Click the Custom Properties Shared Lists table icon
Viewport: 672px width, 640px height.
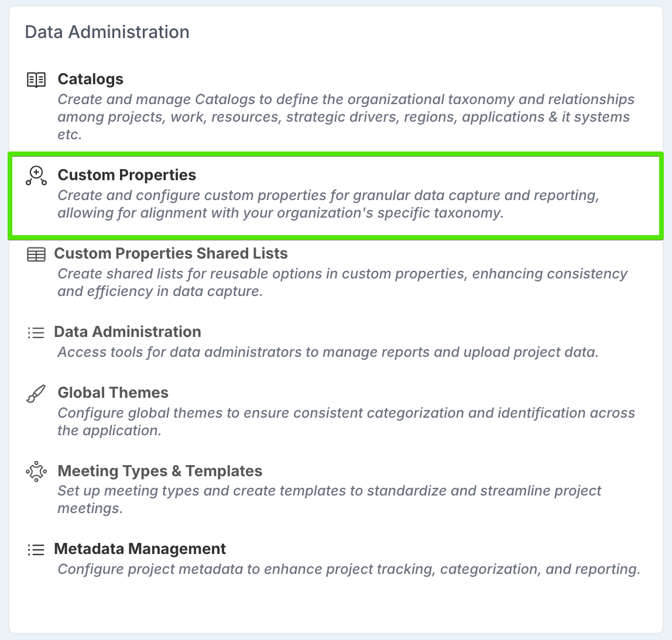click(x=36, y=254)
